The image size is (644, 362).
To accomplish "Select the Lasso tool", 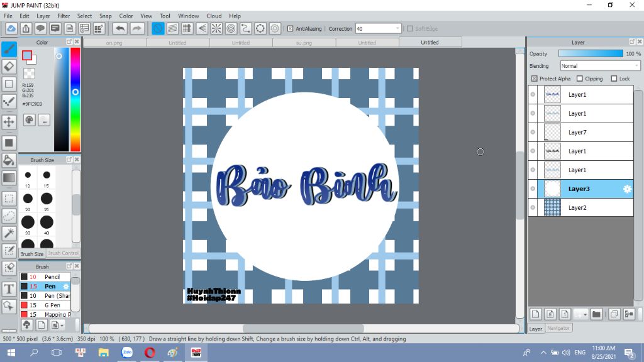I will [9, 216].
